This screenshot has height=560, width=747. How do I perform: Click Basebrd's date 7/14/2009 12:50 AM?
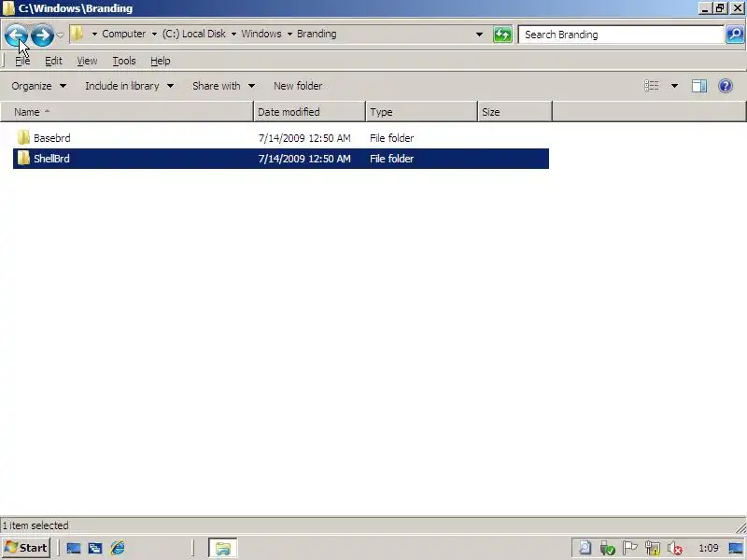tap(304, 138)
